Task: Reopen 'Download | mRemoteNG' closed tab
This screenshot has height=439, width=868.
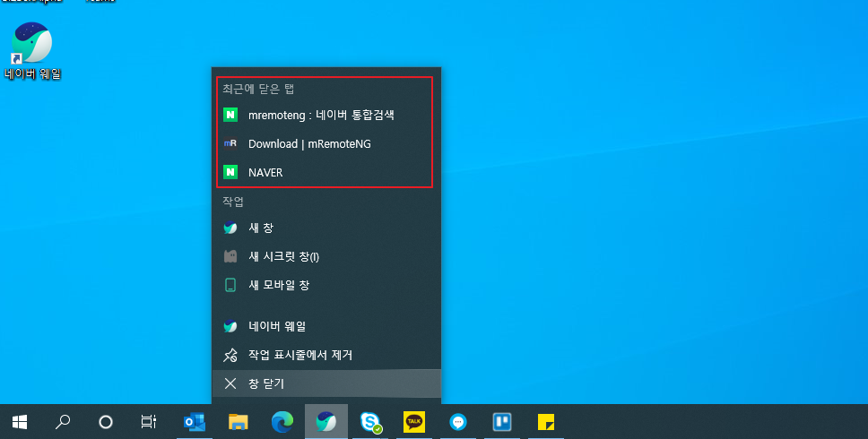Action: point(326,143)
